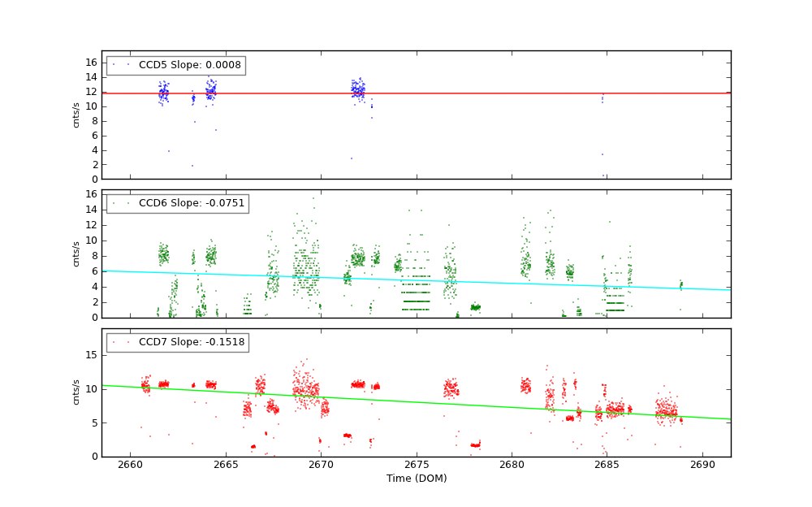Click the green fit line in CCD7 plot

(x=417, y=401)
